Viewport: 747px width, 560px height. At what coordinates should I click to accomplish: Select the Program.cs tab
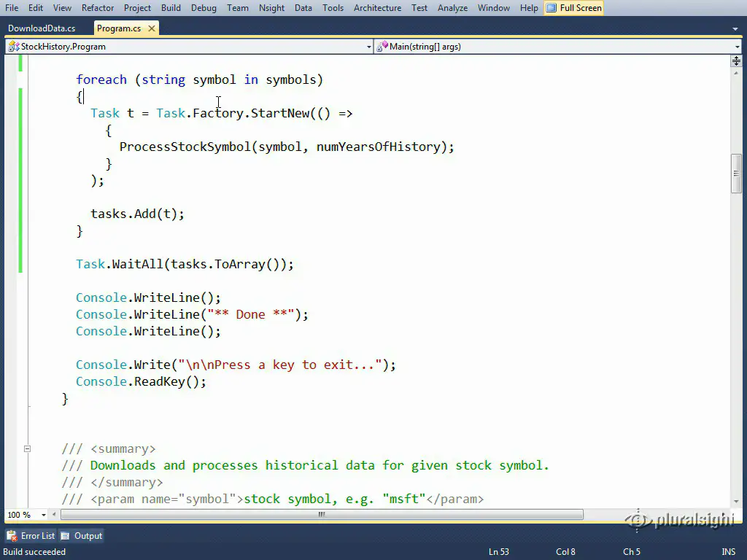(x=119, y=28)
